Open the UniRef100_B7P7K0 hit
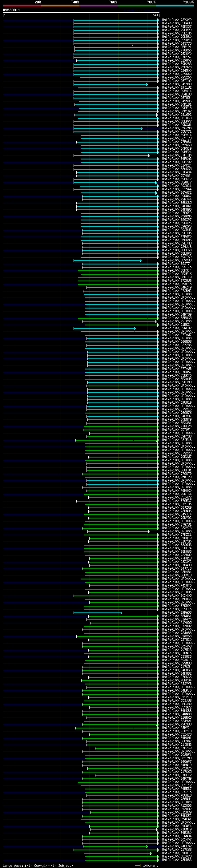The height and width of the screenshot is (868, 197). pyautogui.click(x=177, y=749)
